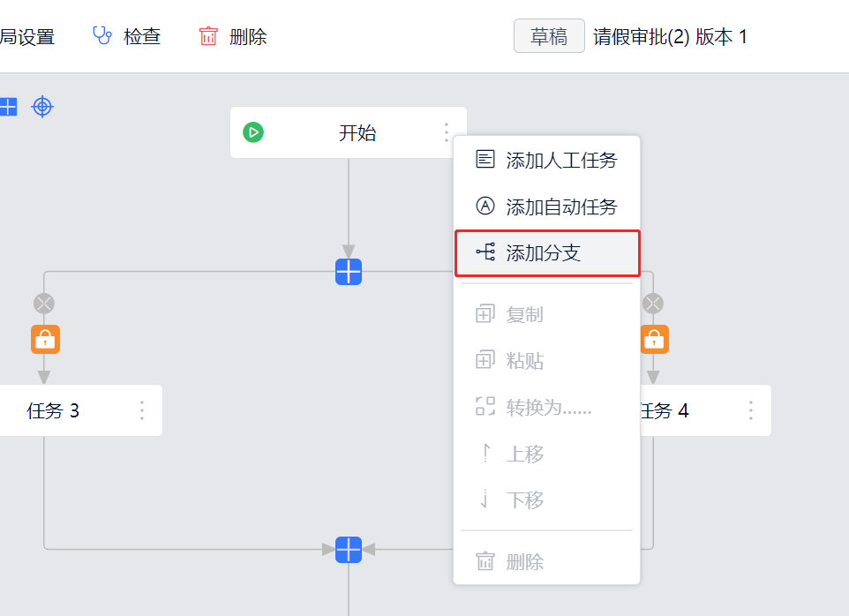This screenshot has height=616, width=849.
Task: Click the 检查 toolbar label
Action: (142, 37)
